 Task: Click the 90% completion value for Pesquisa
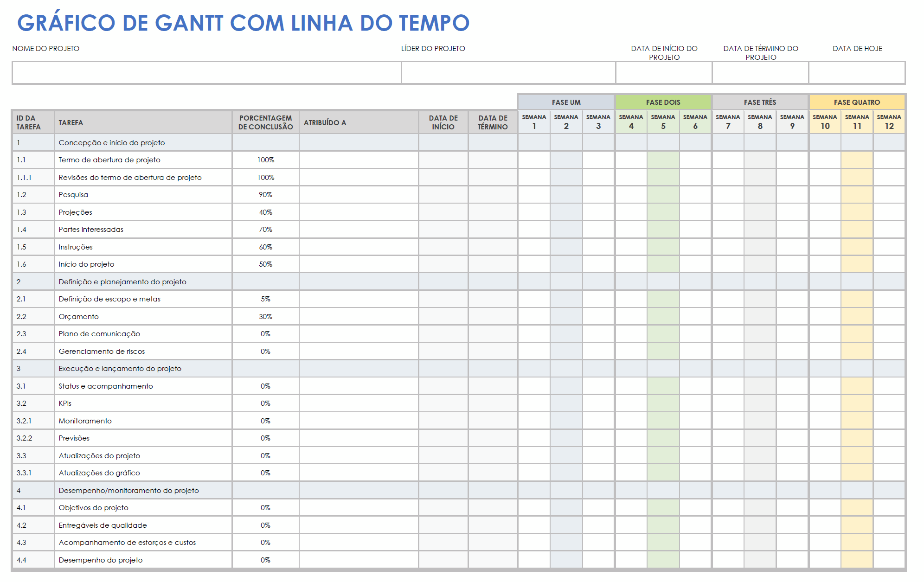coord(265,195)
